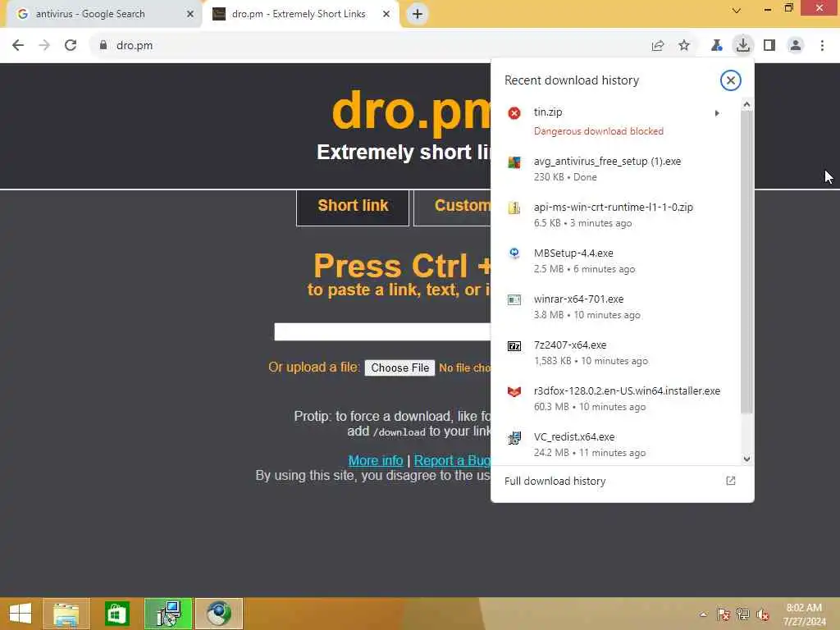Click the network tray icon
Image resolution: width=840 pixels, height=630 pixels.
coord(742,614)
